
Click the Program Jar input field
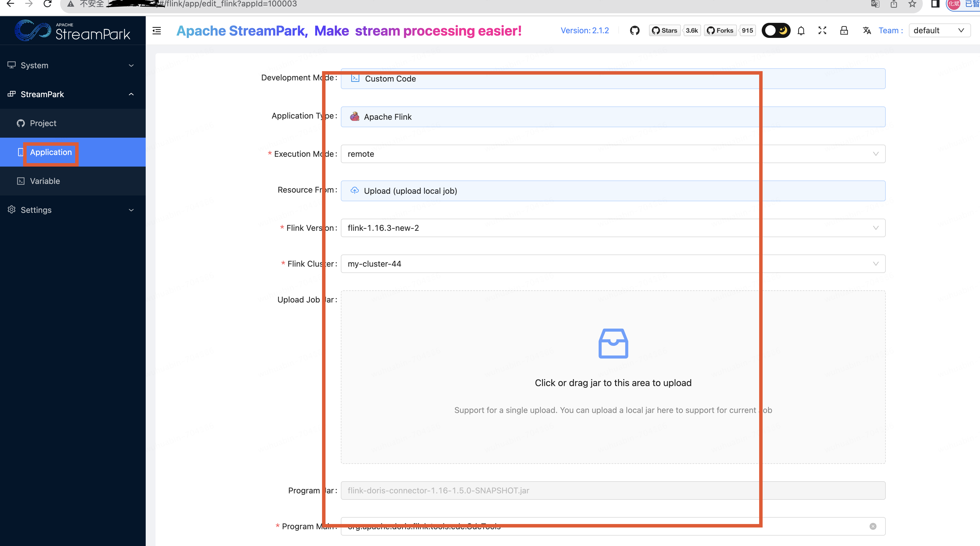coord(612,490)
